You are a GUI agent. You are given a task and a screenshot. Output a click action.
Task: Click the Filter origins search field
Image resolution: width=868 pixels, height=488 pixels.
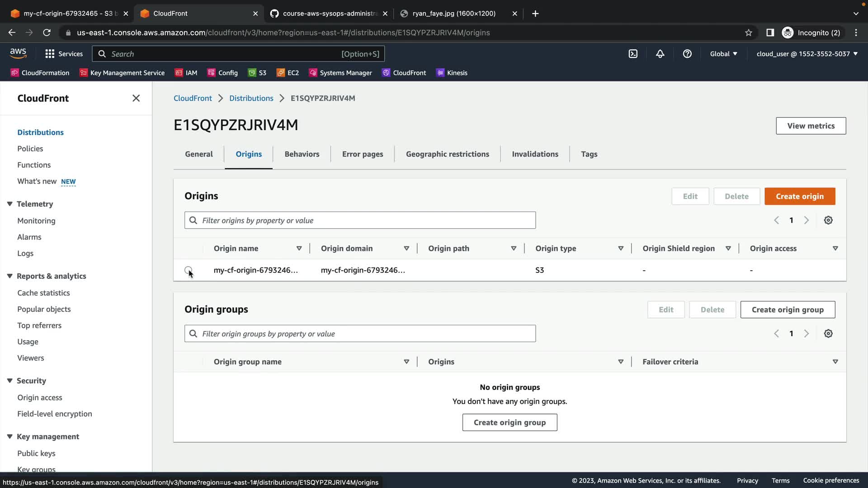pyautogui.click(x=360, y=221)
